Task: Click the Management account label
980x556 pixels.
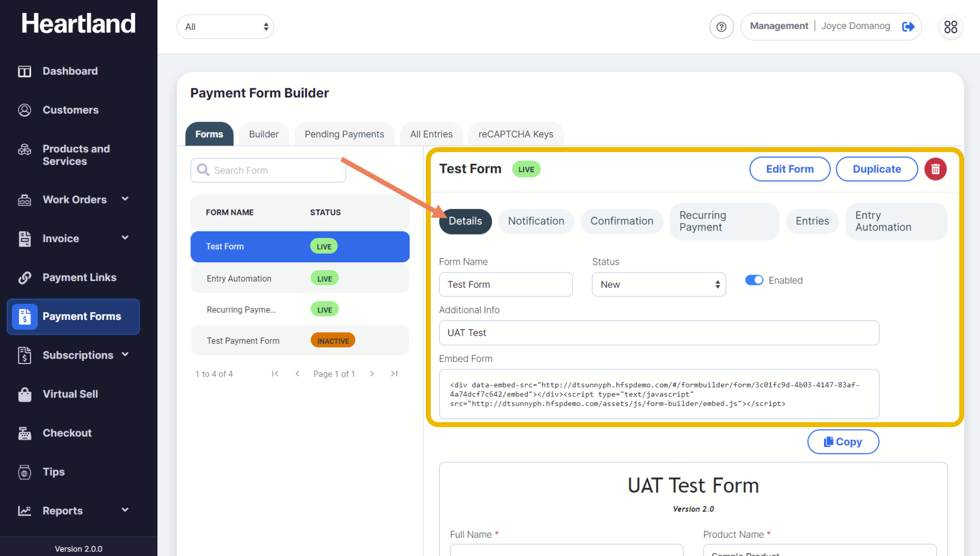Action: coord(779,26)
